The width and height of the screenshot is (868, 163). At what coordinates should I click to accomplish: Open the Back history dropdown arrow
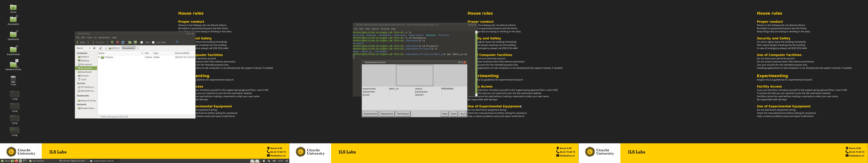click(88, 43)
